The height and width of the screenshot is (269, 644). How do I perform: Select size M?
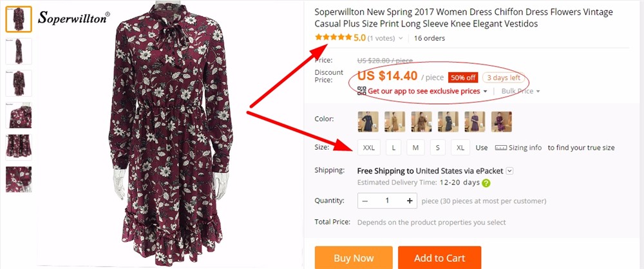(x=415, y=148)
